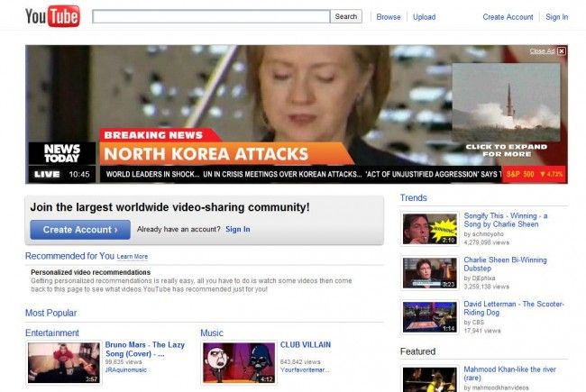Close the ad with the X icon
This screenshot has width=586, height=392.
(562, 51)
